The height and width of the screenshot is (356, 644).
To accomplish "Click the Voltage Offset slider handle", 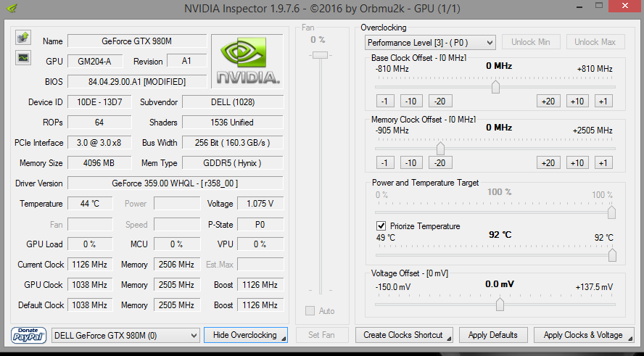I will 500,305.
